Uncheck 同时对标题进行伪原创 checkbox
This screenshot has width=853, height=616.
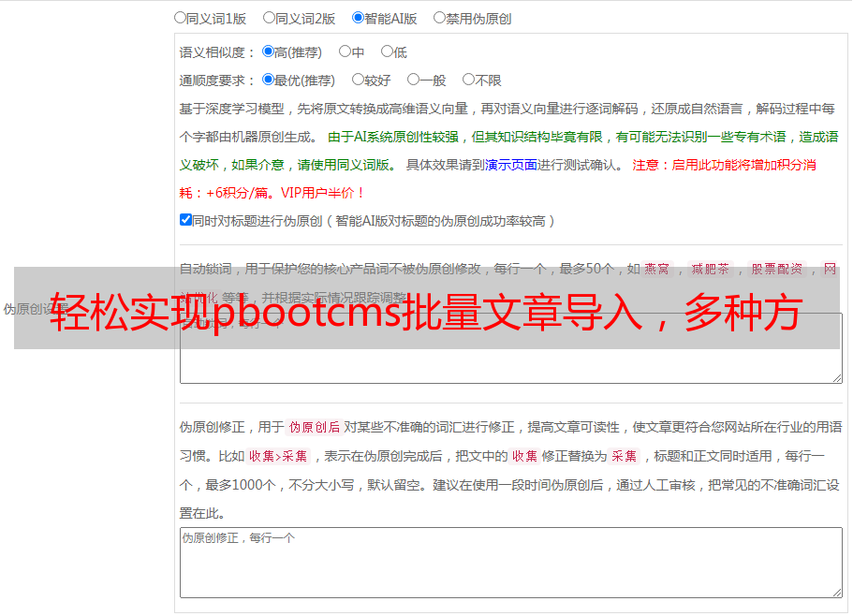(x=185, y=220)
